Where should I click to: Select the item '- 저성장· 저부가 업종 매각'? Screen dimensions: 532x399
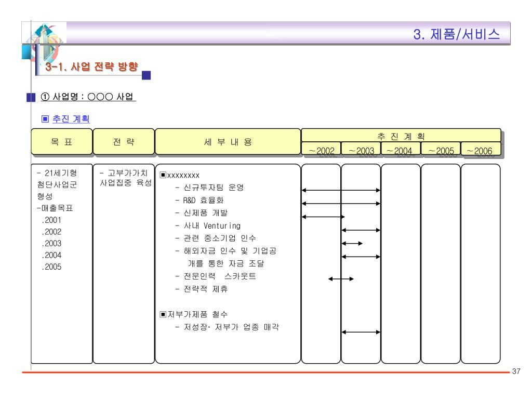227,327
